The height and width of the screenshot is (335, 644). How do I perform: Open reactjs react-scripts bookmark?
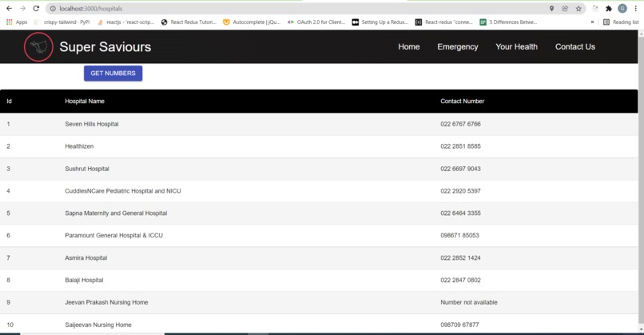[125, 22]
